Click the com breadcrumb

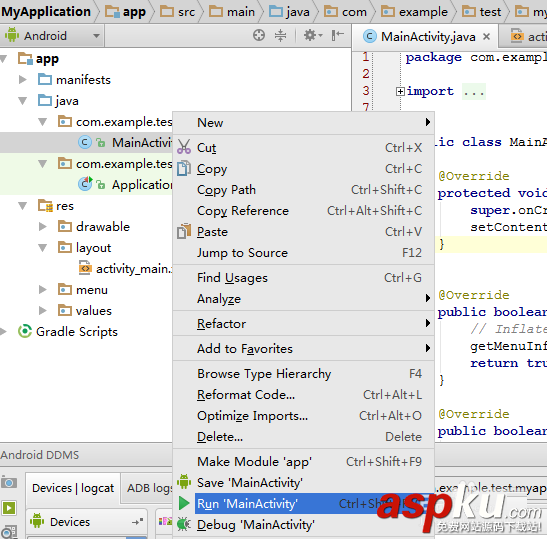pyautogui.click(x=345, y=12)
